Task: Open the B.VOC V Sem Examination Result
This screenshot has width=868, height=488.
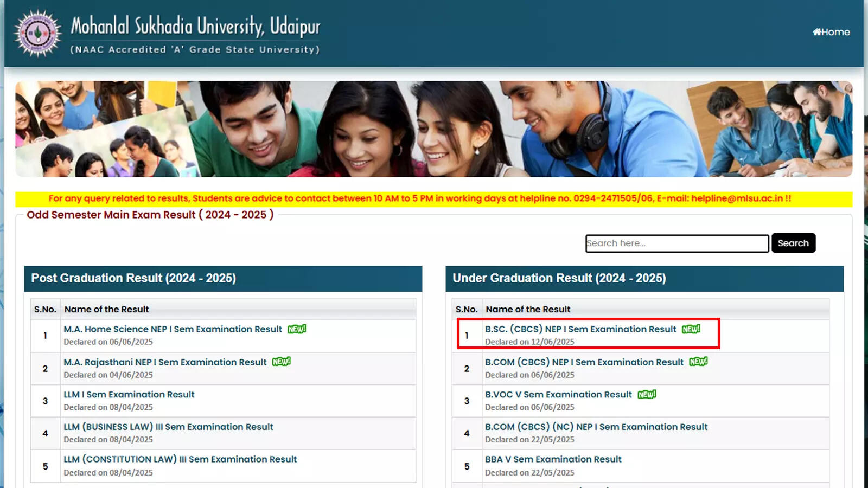Action: 558,394
